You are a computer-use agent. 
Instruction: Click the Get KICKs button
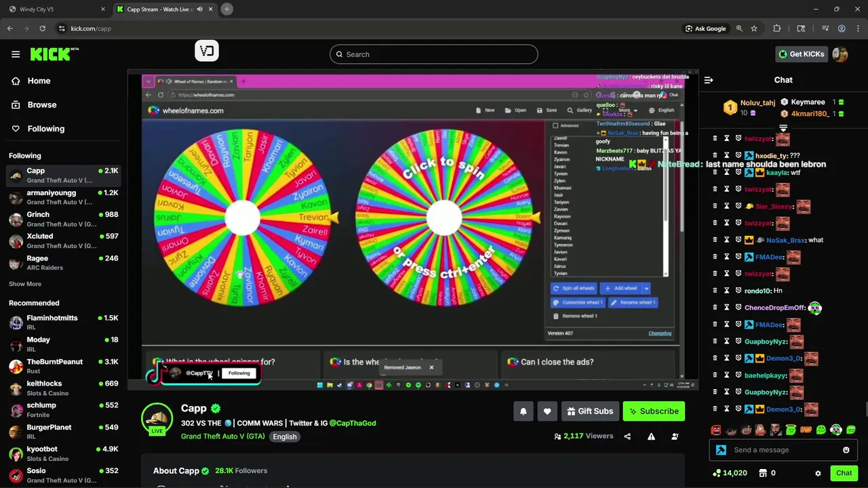tap(802, 54)
